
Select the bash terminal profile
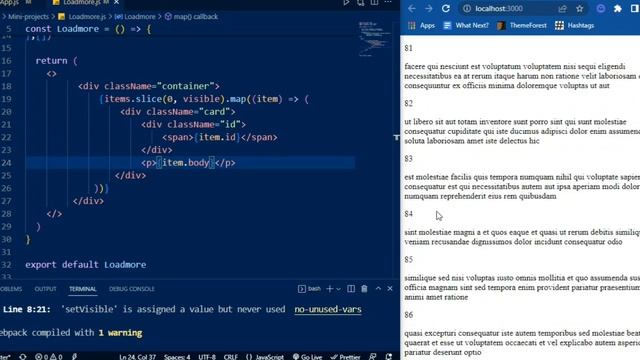pos(309,289)
